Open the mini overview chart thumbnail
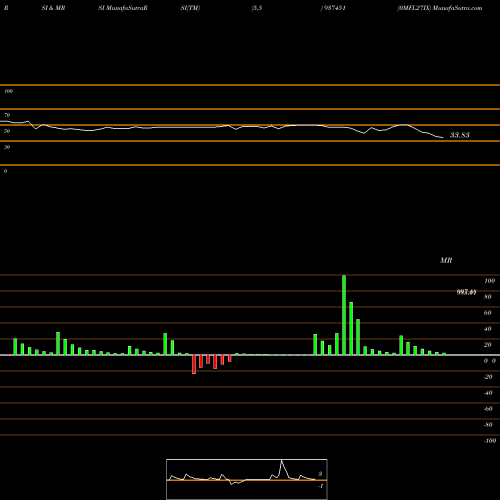Viewport: 500px width, 500px height. (x=247, y=479)
